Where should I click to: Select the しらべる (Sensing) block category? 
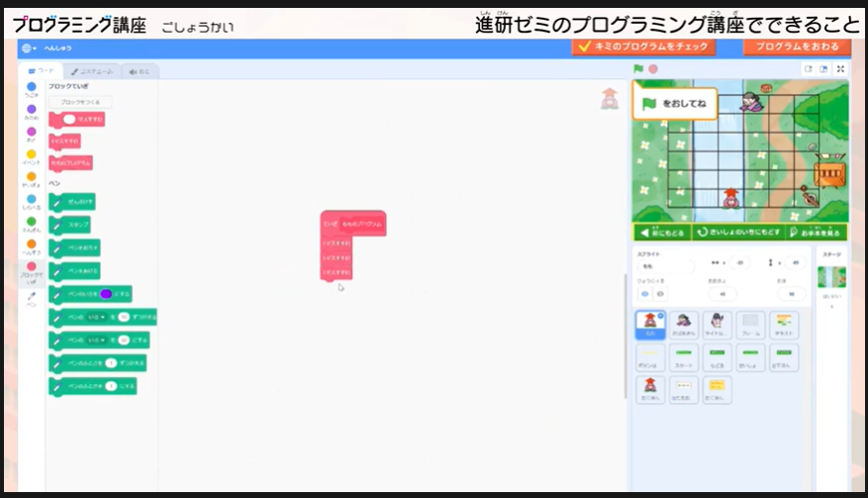(32, 202)
